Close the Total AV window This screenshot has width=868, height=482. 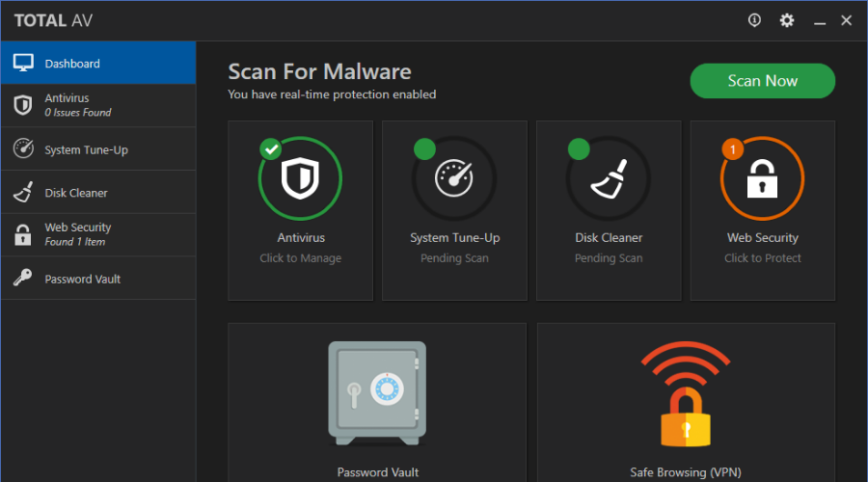pyautogui.click(x=846, y=20)
